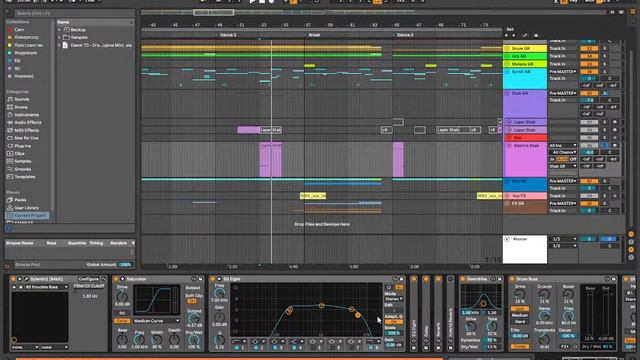Open the Samples browser category

pyautogui.click(x=23, y=161)
